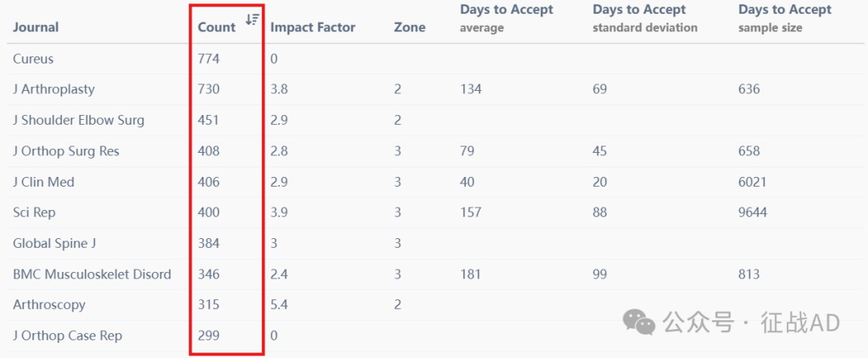Click the descending sort icon beside Count
868x358 pixels.
[x=252, y=19]
